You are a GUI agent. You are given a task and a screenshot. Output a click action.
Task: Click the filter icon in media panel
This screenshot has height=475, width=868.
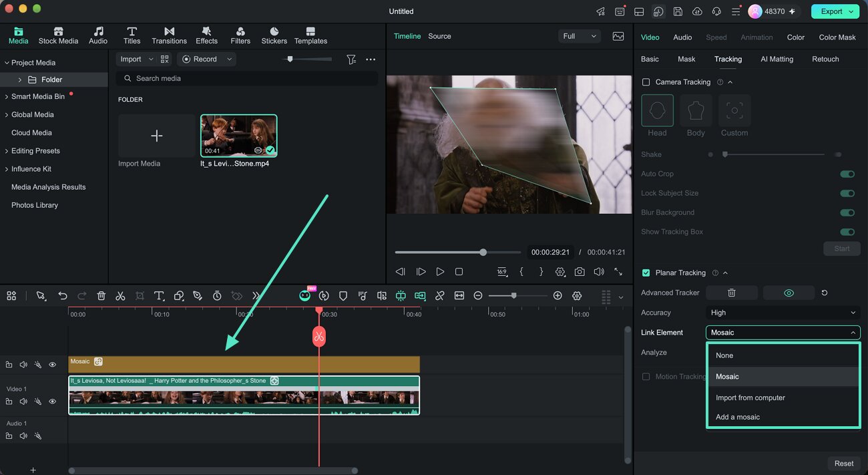click(x=351, y=59)
